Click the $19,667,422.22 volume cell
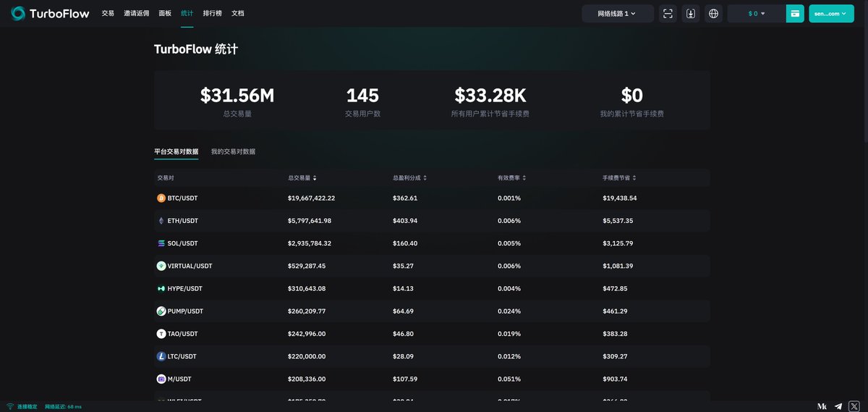 (311, 198)
